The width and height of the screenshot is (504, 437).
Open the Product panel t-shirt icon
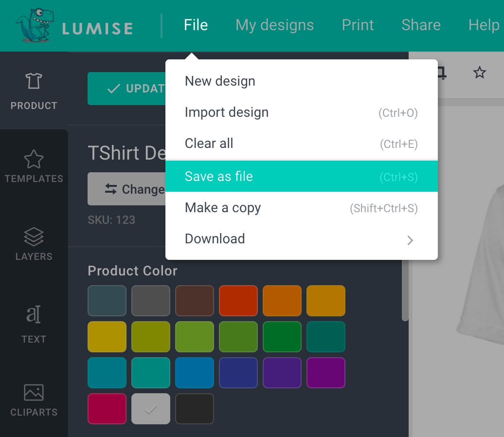(34, 81)
